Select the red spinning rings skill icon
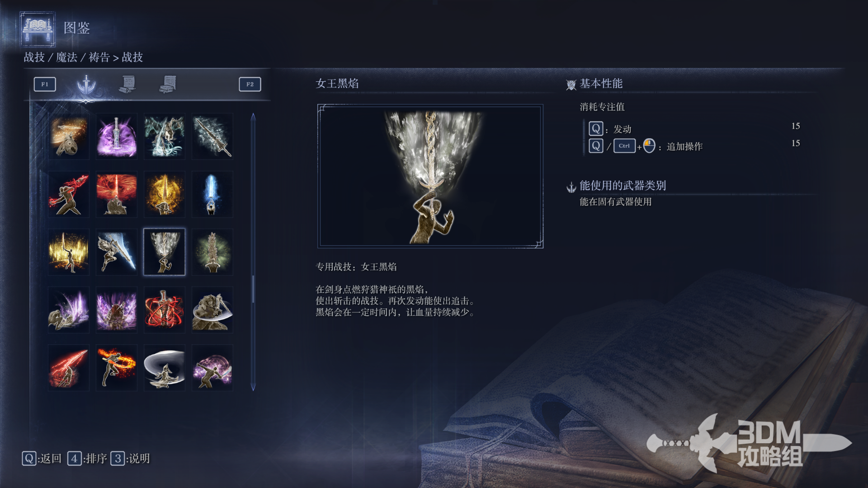Viewport: 868px width, 488px height. [165, 310]
